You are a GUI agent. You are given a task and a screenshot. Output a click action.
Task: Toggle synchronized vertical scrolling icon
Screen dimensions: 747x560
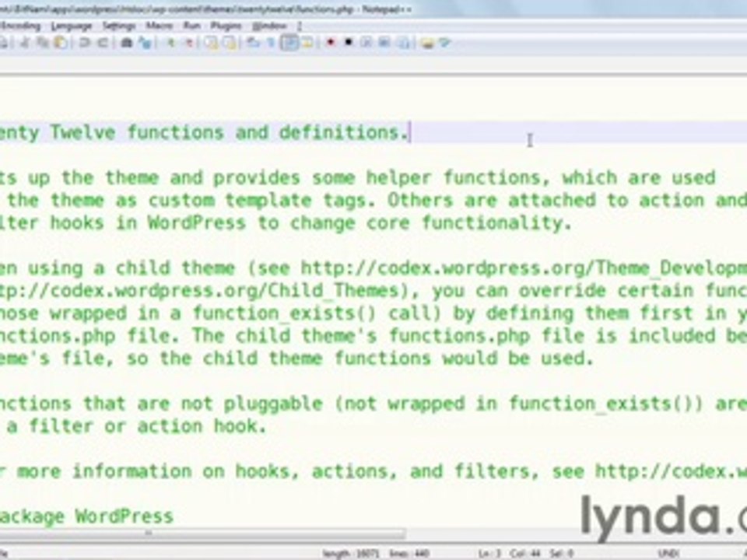click(x=211, y=43)
